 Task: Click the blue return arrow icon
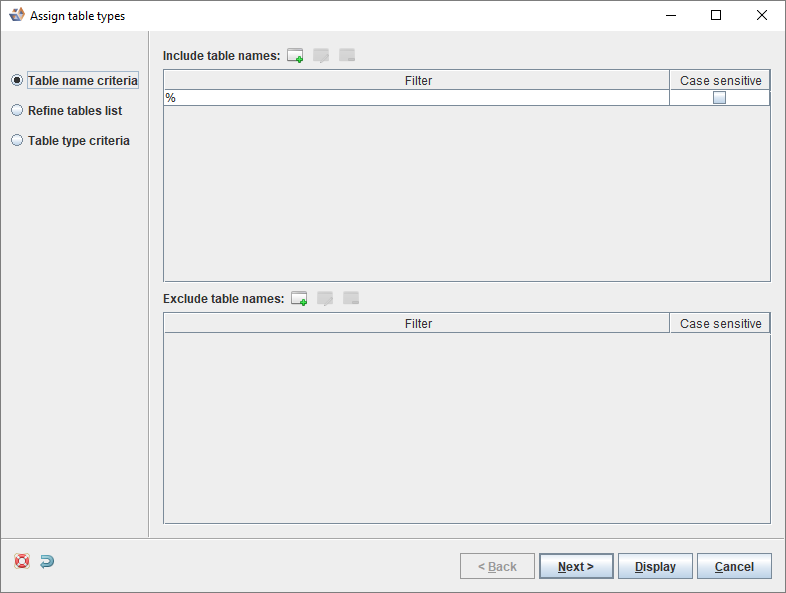pos(47,561)
